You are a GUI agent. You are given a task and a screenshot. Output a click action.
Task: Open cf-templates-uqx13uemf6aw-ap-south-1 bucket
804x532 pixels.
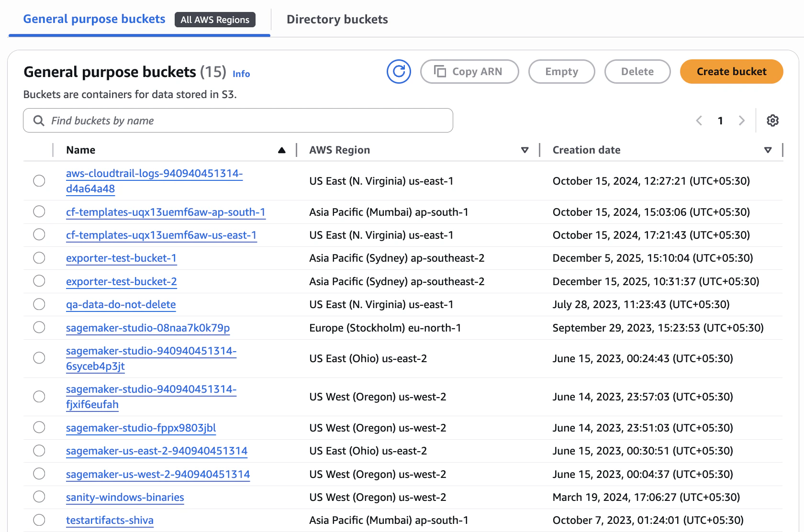coord(166,212)
